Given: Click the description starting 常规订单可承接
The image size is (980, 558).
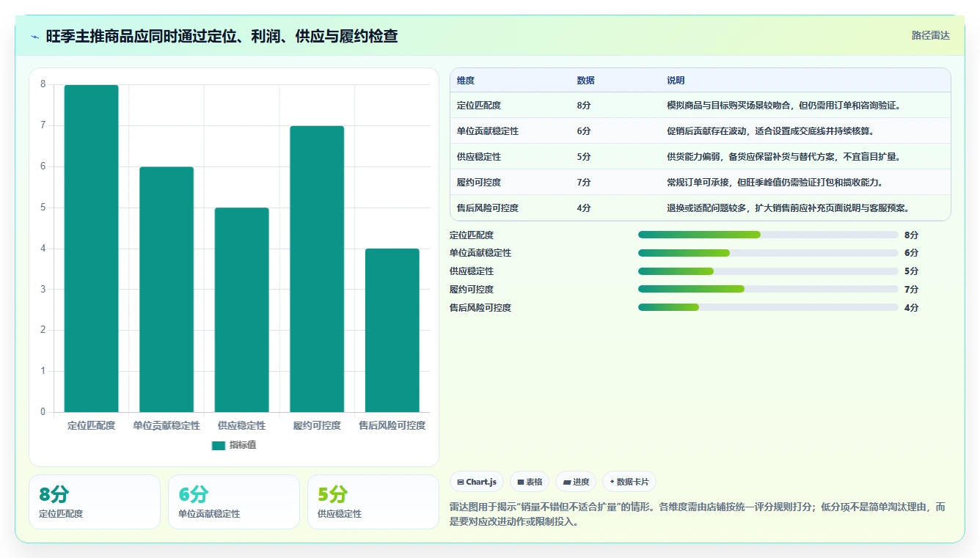Looking at the screenshot, I should click(x=775, y=183).
